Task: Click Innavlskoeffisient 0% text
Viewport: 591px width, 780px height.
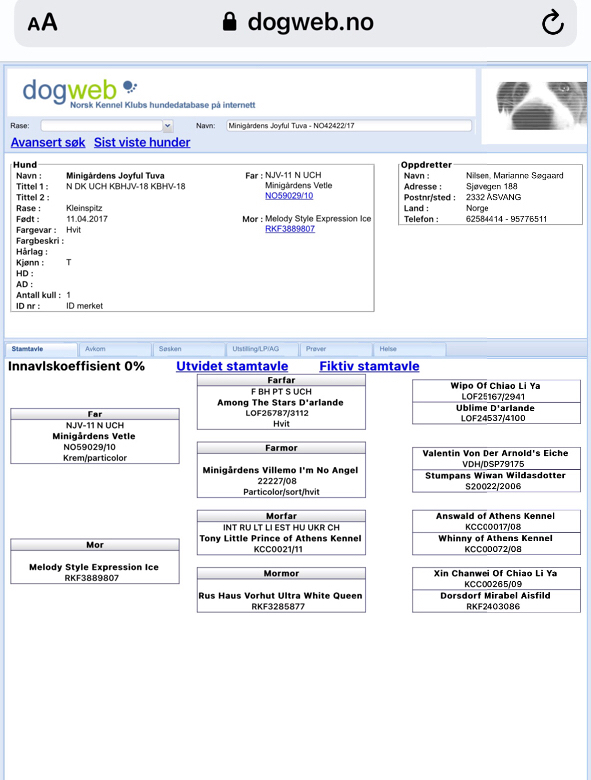Action: (77, 366)
